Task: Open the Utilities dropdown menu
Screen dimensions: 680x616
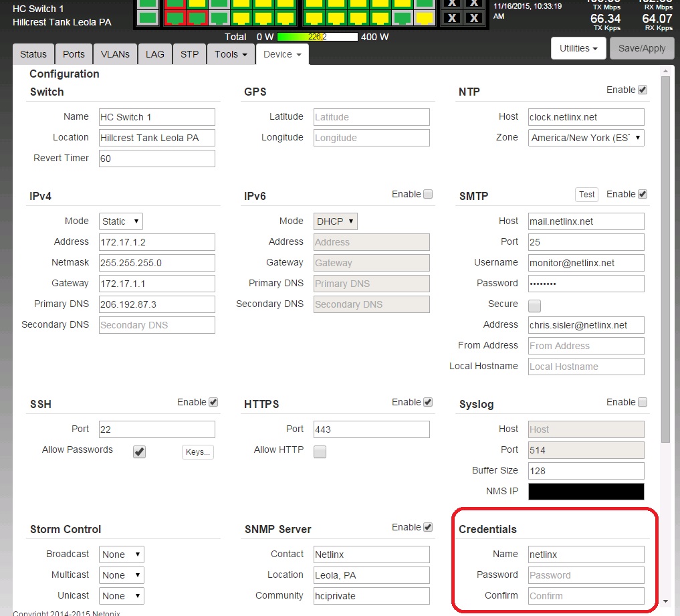Action: 578,49
